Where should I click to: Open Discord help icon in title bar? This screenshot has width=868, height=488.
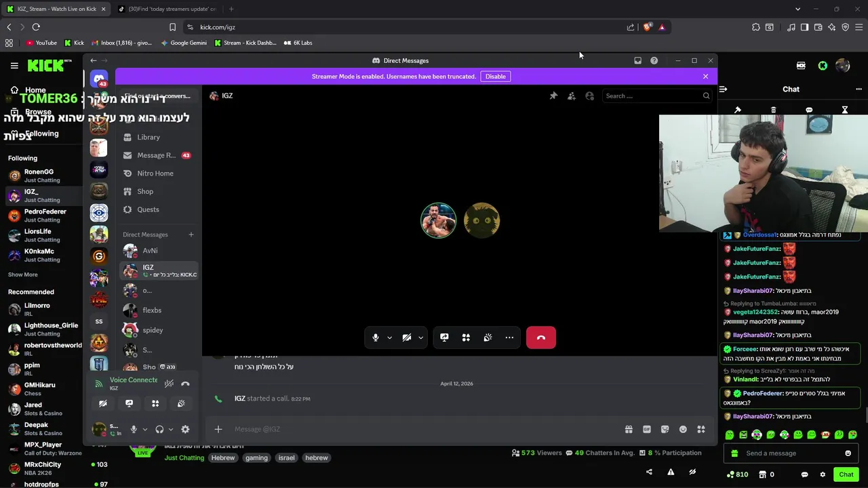[654, 61]
